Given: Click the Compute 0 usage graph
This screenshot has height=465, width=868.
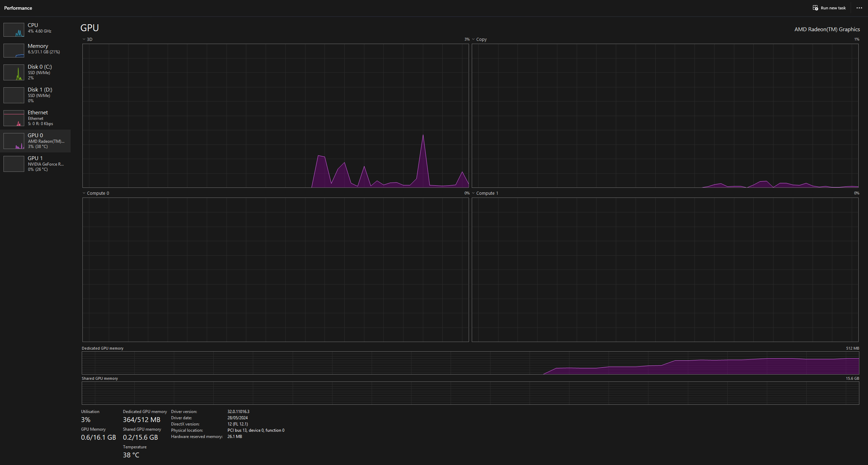Looking at the screenshot, I should pos(275,270).
